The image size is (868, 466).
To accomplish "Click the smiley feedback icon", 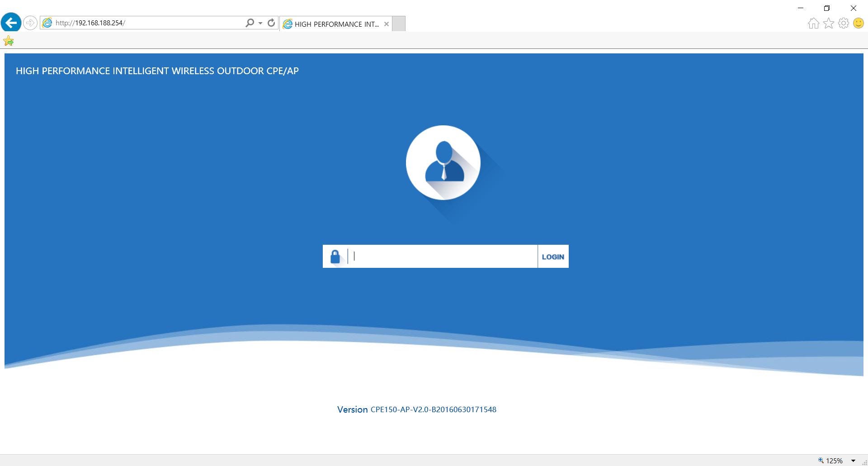I will (x=859, y=23).
